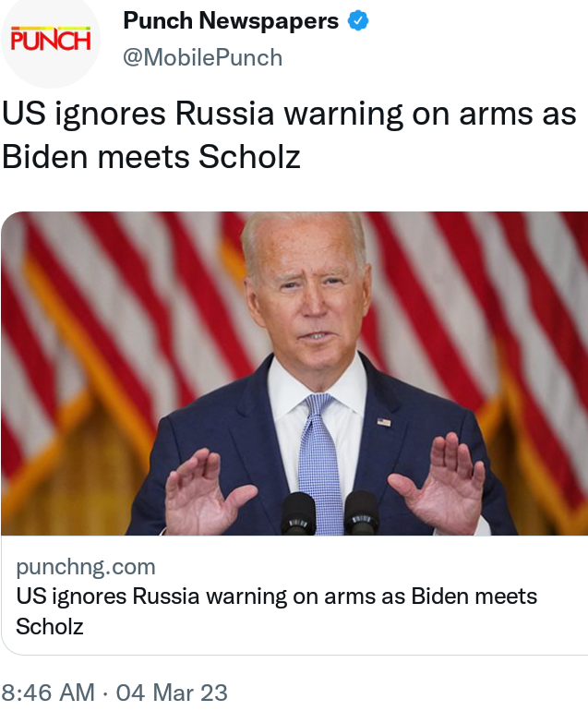Click the blue verified checkmark badge
Image resolution: width=588 pixels, height=711 pixels.
[358, 21]
